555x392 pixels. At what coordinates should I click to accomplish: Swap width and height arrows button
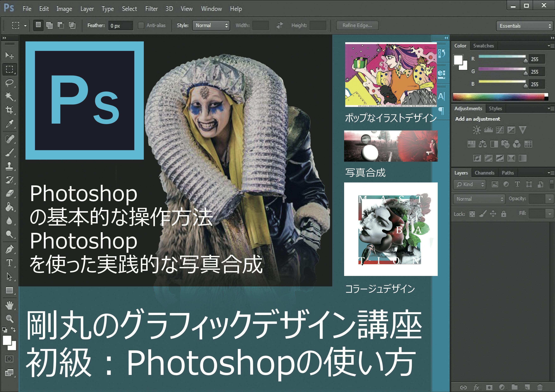tap(280, 25)
